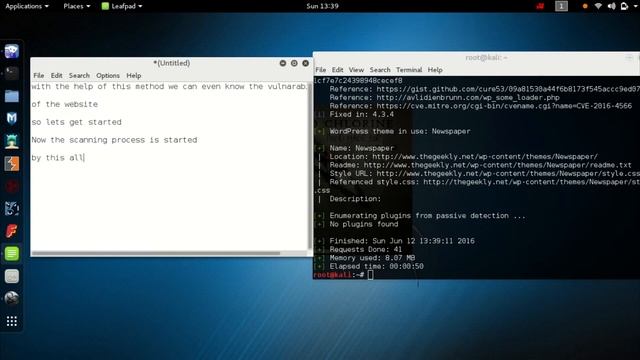Open the Armitage dock icon
The width and height of the screenshot is (640, 360).
click(x=11, y=141)
